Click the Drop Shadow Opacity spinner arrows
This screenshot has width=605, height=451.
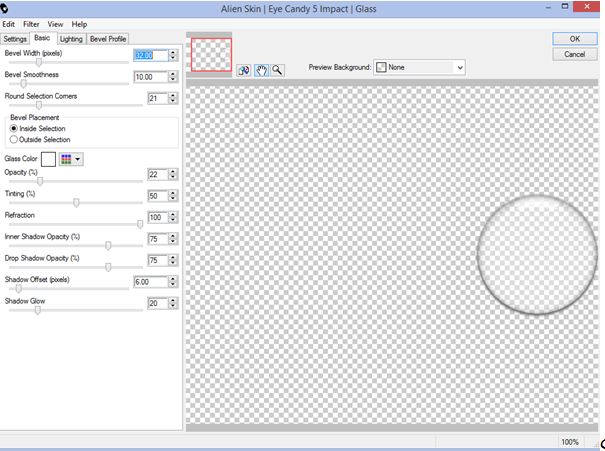point(173,260)
